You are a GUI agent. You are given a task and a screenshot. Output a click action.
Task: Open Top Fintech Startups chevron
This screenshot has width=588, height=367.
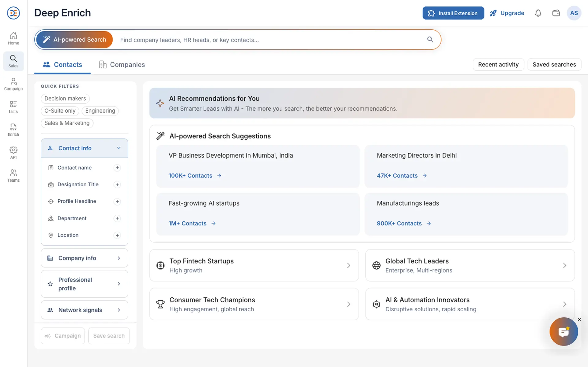point(349,265)
